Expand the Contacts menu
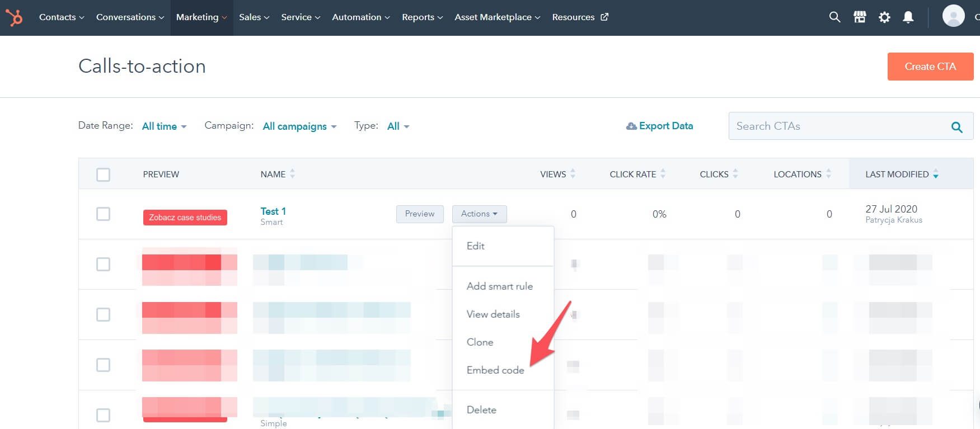This screenshot has height=429, width=980. click(x=62, y=17)
